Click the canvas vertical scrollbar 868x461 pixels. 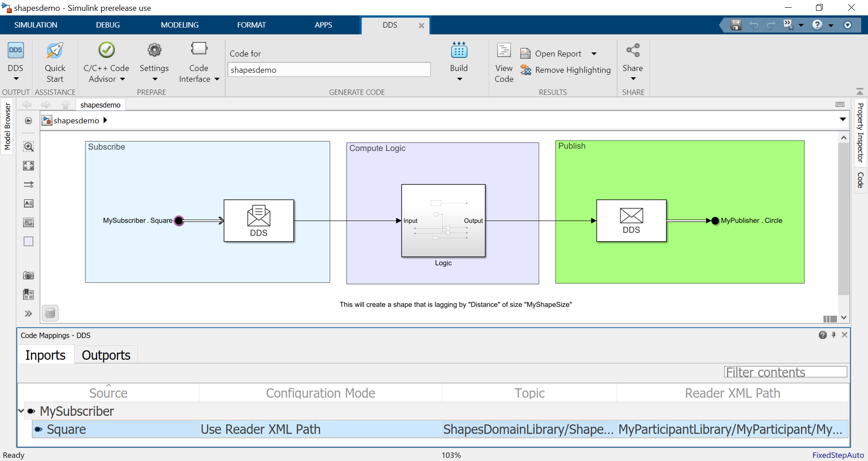click(x=844, y=220)
